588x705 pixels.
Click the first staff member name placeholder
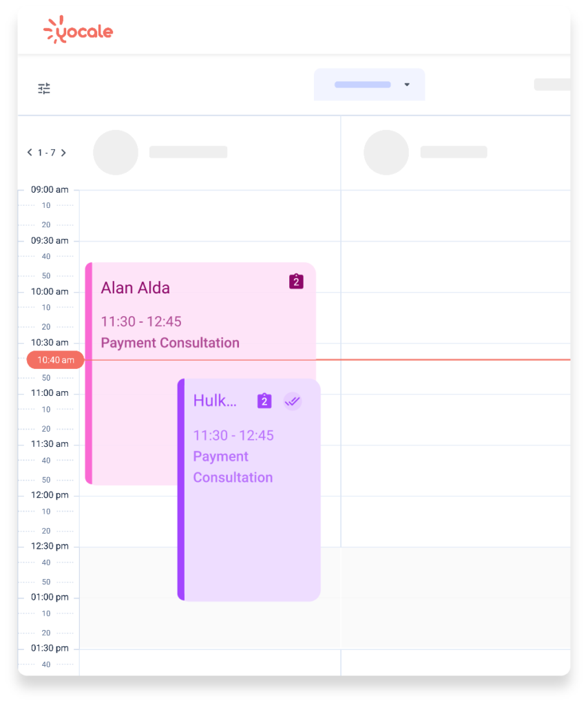click(189, 152)
